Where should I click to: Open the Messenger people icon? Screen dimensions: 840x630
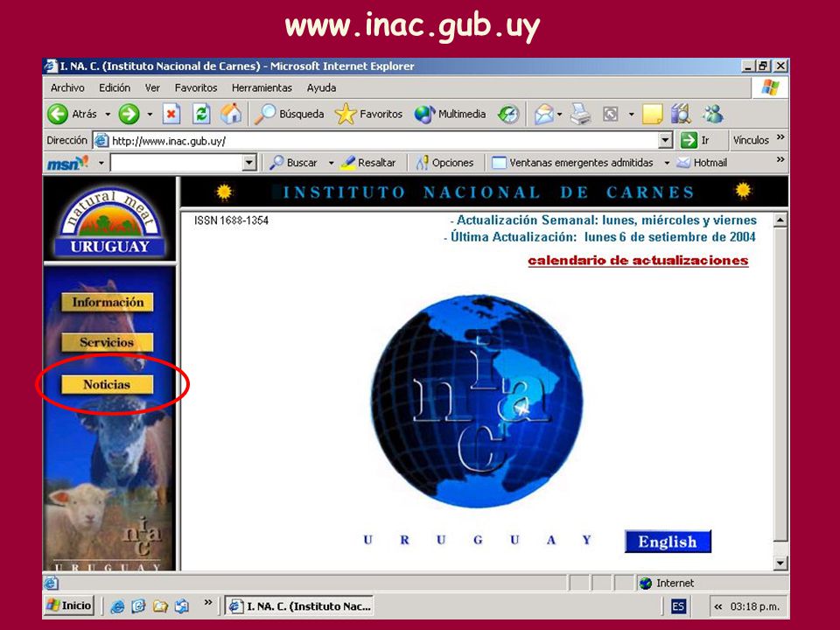713,114
